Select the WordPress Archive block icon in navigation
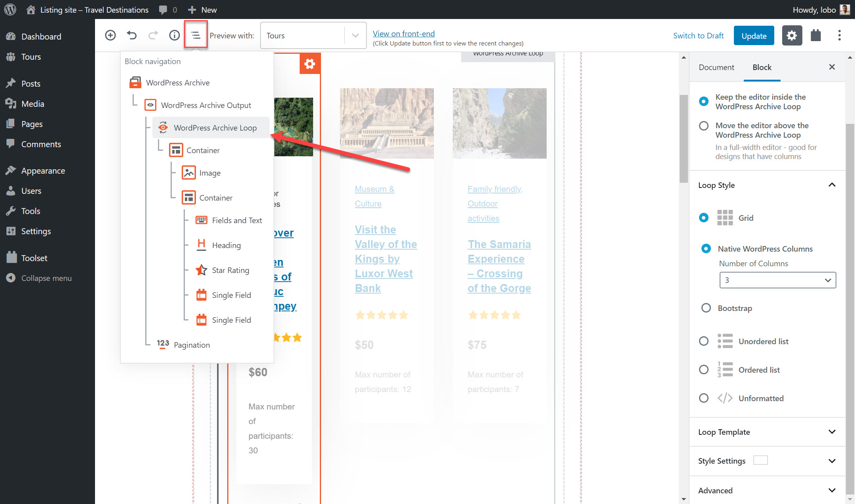 tap(135, 83)
